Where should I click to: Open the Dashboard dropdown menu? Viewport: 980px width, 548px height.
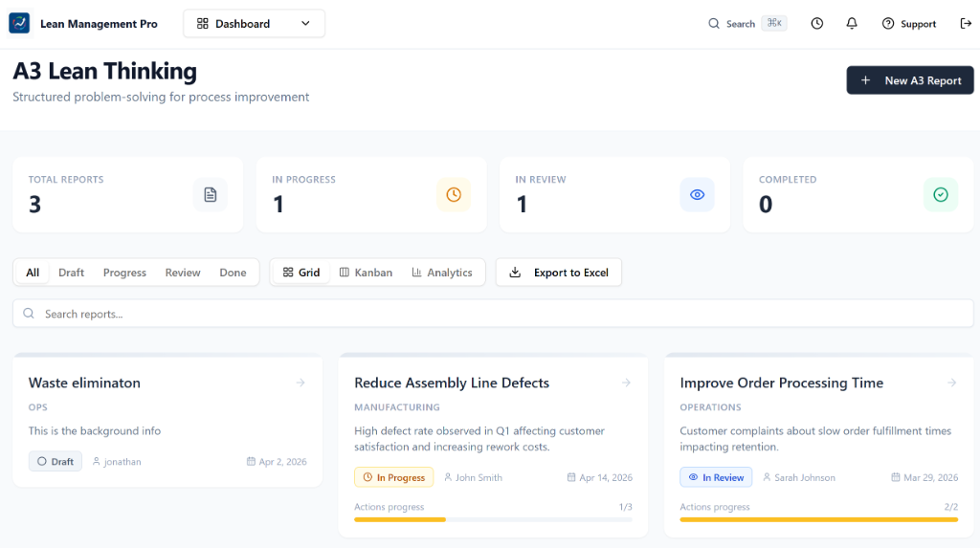[254, 24]
